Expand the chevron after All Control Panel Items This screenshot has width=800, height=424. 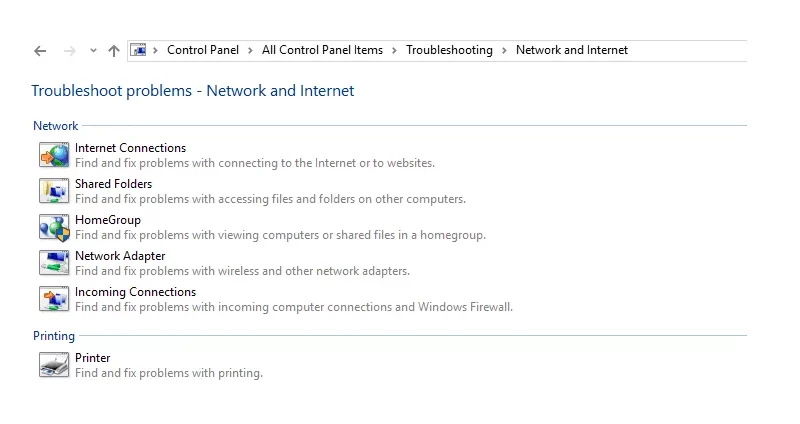coord(394,51)
